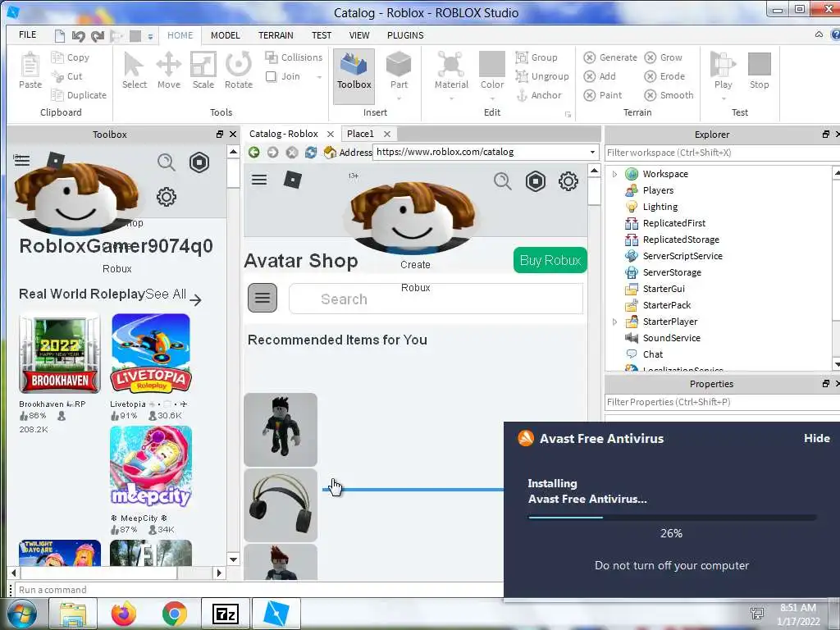Viewport: 840px width, 630px height.
Task: Open the catalog page settings gear
Action: pyautogui.click(x=568, y=181)
